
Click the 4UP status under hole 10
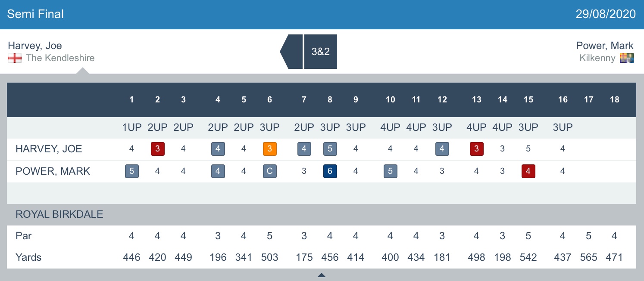tap(390, 127)
